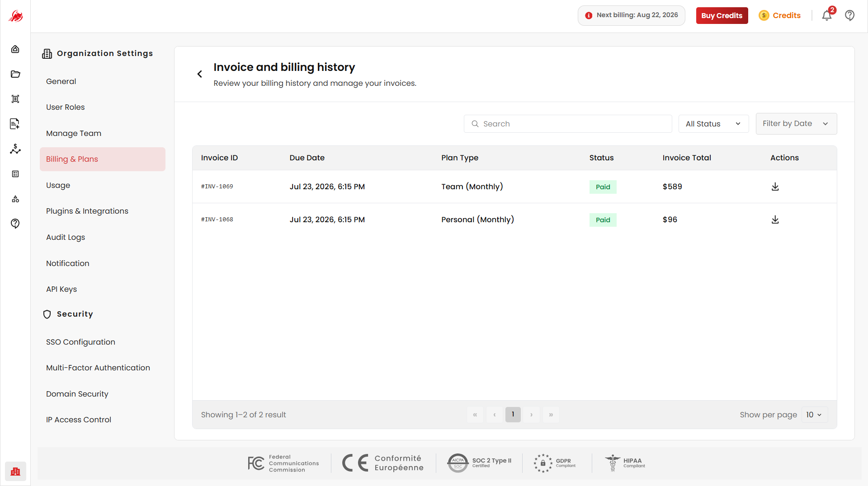Click the Organization Settings building icon
Screen dimensions: 868x486
tap(47, 54)
